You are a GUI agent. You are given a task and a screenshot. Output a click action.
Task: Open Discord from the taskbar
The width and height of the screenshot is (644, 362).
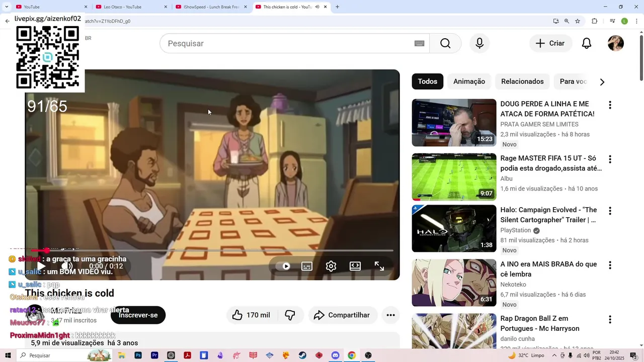(336, 355)
